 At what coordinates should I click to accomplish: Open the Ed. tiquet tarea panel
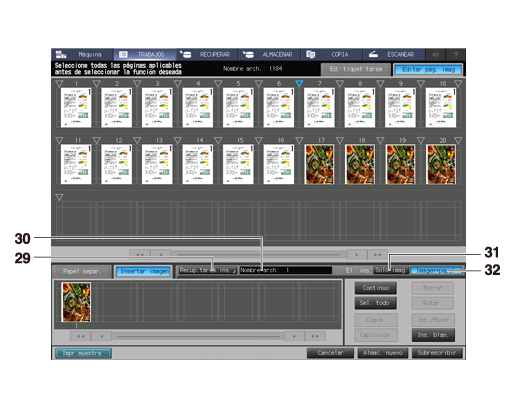[356, 69]
